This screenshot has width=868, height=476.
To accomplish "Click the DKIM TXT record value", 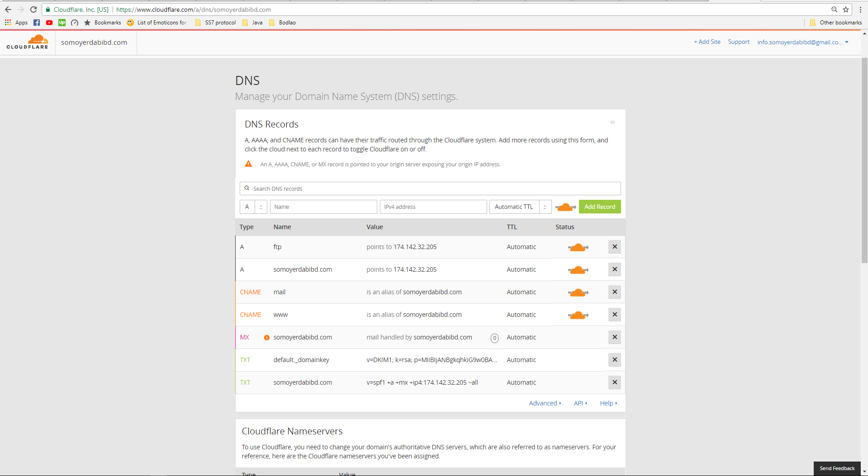I will coord(432,360).
